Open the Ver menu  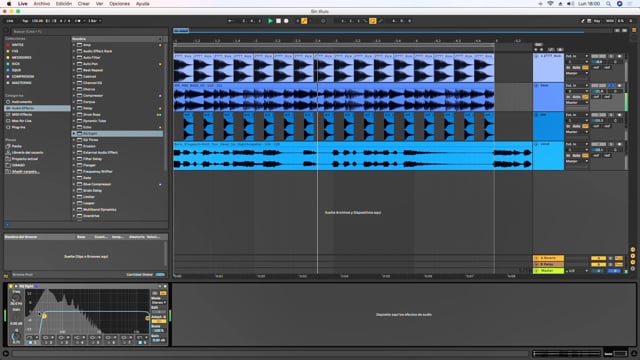coord(99,4)
